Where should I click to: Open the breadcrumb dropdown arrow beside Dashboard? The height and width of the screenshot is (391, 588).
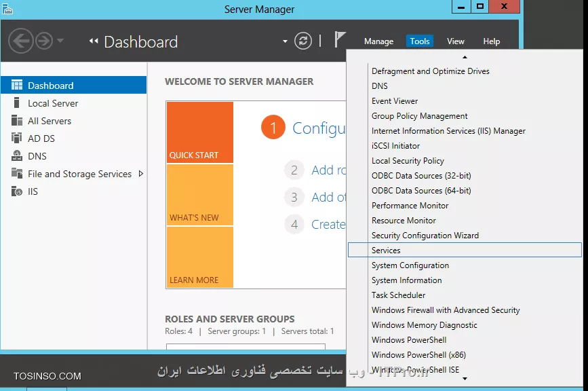click(285, 41)
